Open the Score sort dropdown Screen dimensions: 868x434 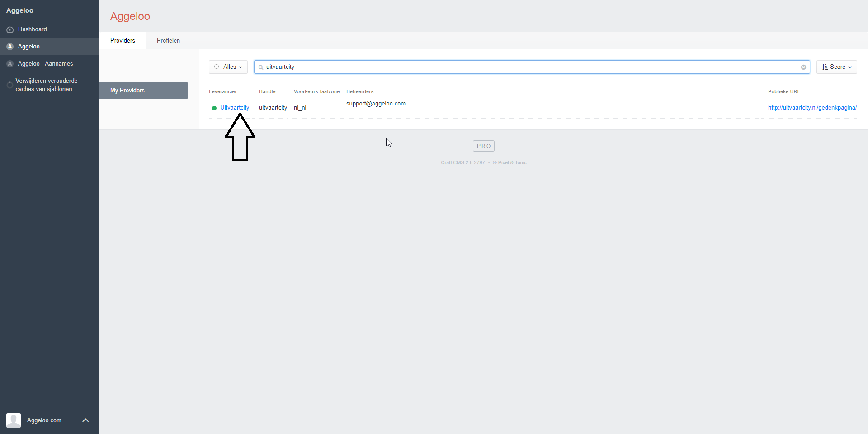[x=836, y=67]
